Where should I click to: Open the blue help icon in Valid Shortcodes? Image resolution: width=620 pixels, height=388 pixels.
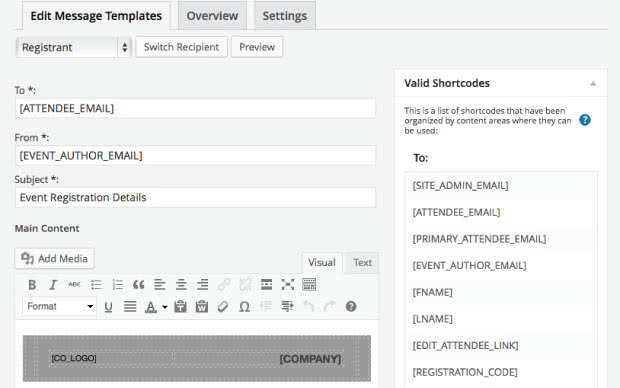585,120
